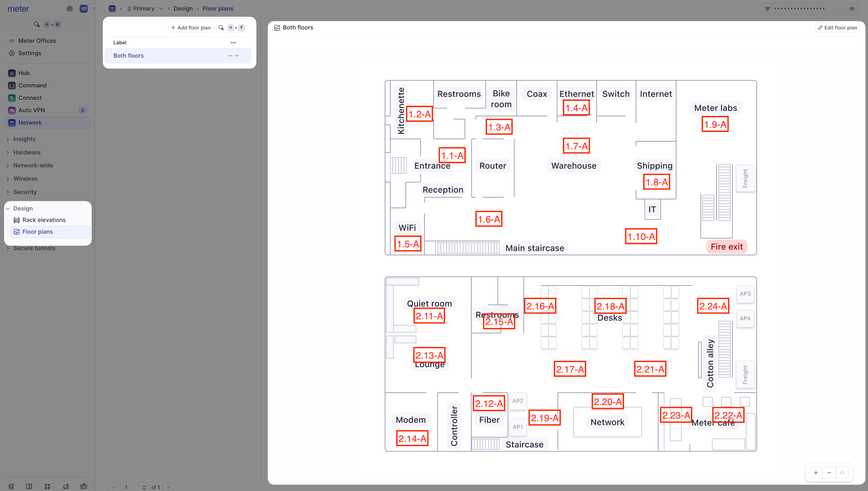This screenshot has width=868, height=491.
Task: Click Add floor plan button
Action: (191, 28)
